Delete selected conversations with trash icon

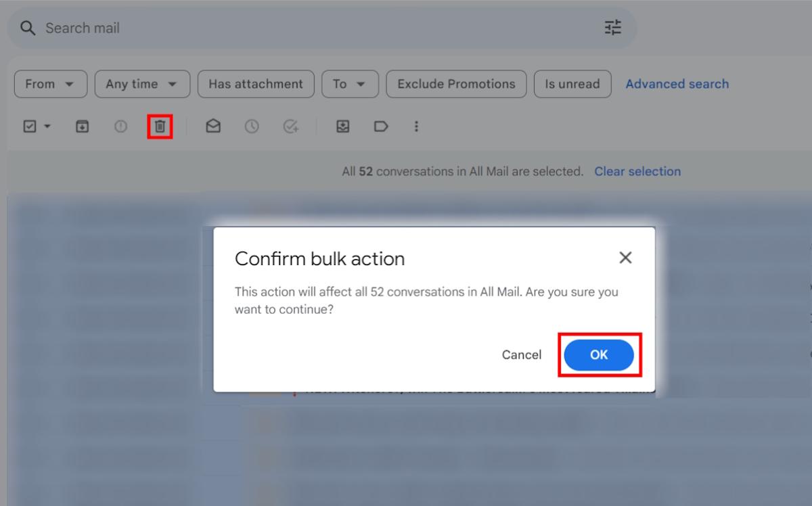[160, 127]
